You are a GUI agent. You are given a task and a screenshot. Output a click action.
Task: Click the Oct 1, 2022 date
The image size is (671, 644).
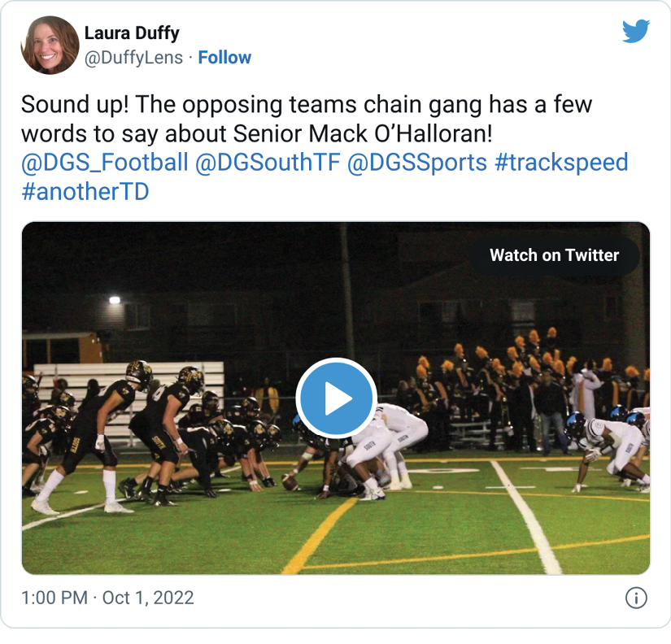click(x=148, y=598)
